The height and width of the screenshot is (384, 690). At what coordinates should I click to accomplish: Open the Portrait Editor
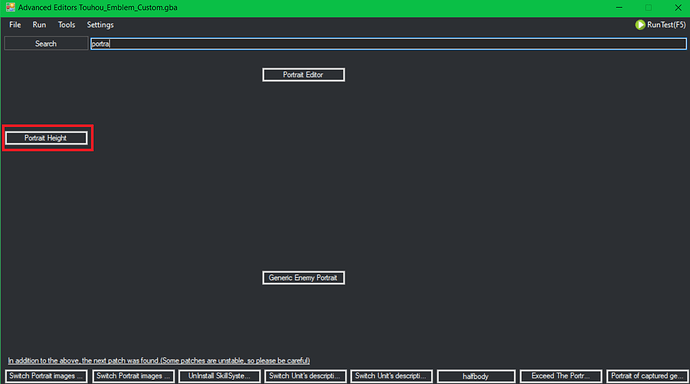click(303, 75)
